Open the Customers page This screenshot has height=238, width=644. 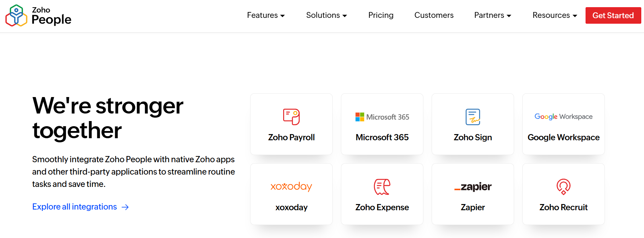tap(434, 15)
